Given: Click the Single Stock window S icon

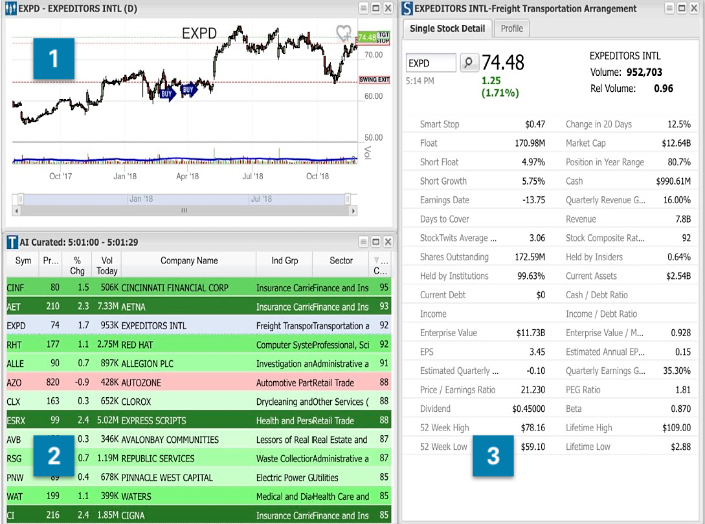Looking at the screenshot, I should (x=407, y=9).
